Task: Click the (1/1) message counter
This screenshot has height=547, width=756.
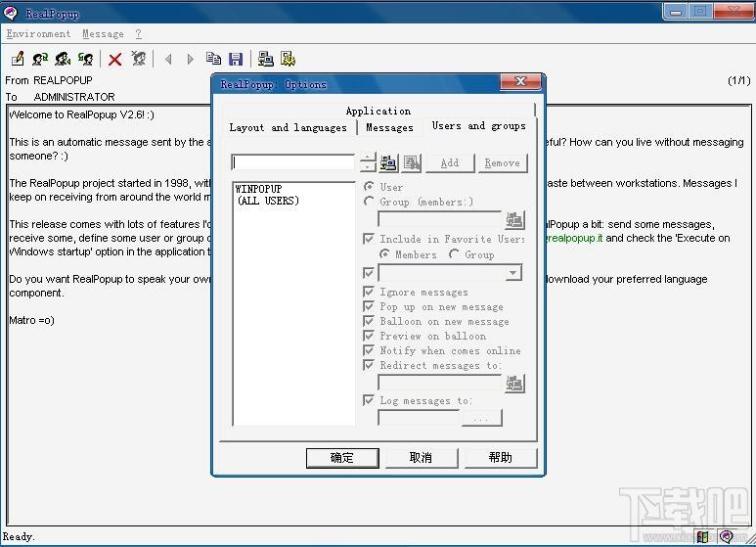Action: point(739,80)
